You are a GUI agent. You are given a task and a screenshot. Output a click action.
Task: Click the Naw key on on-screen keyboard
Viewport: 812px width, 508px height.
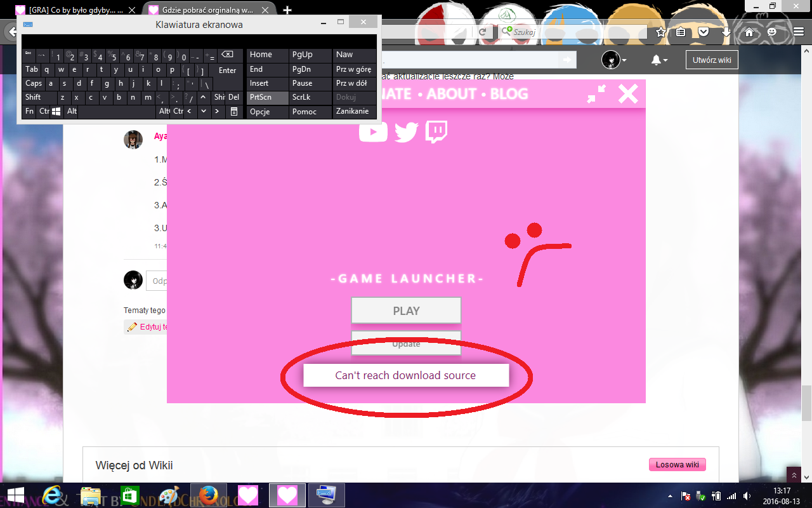click(354, 55)
